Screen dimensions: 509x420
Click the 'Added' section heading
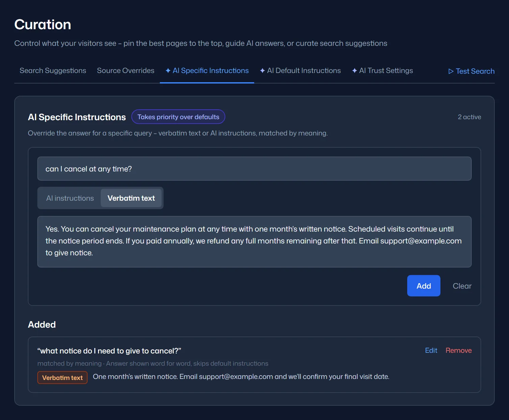pos(42,325)
